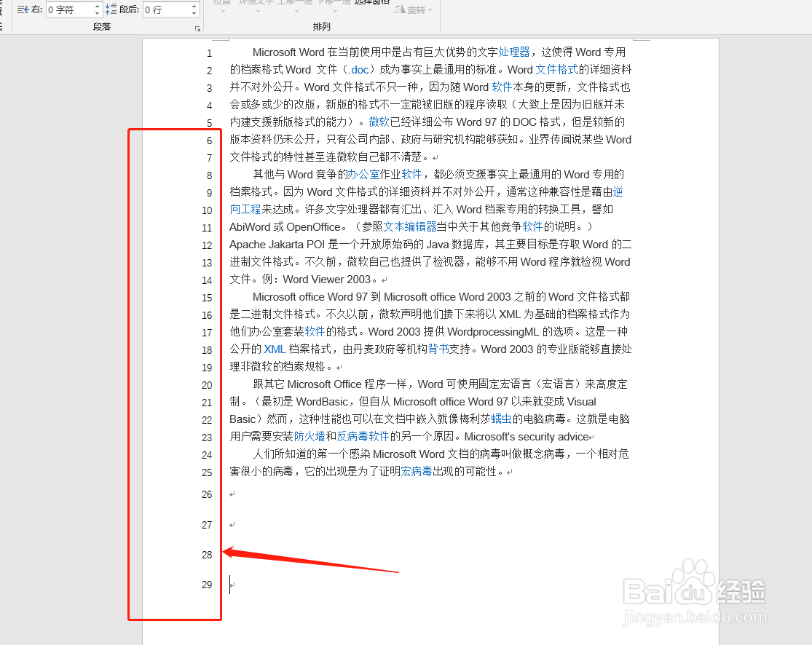Open the 软件 hyperlink on line 3
Viewport: 812px width, 645px height.
[x=502, y=87]
